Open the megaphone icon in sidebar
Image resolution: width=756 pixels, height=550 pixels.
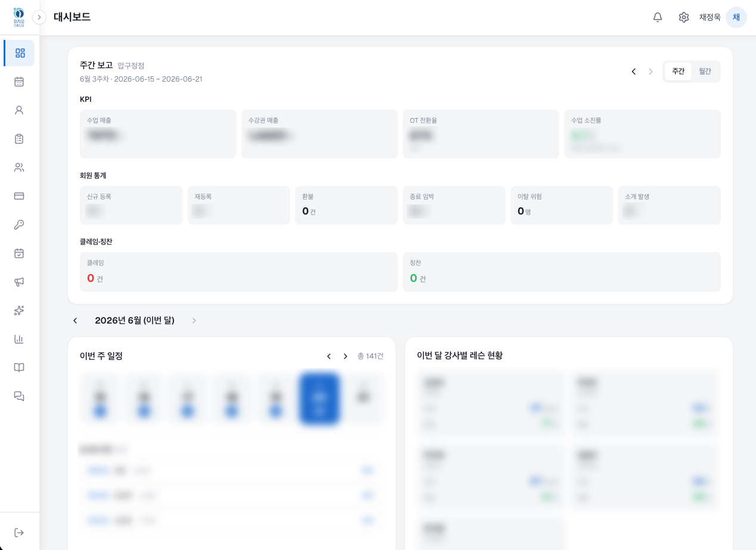click(19, 282)
